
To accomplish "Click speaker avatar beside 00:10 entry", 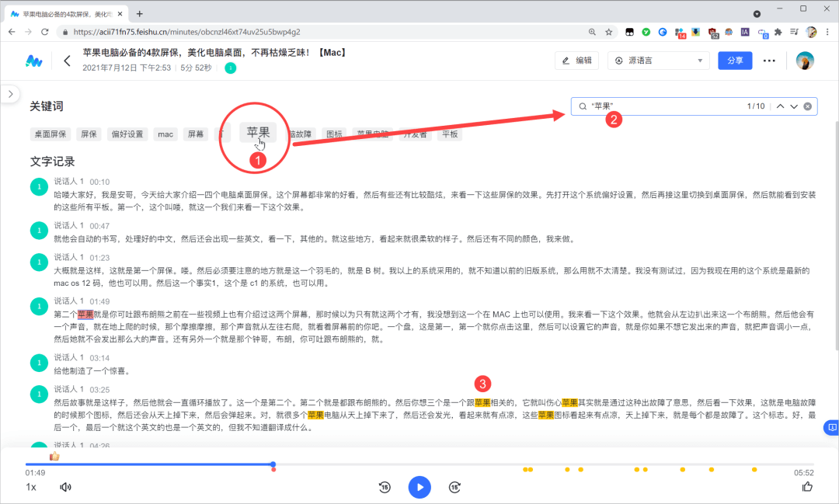I will click(39, 186).
